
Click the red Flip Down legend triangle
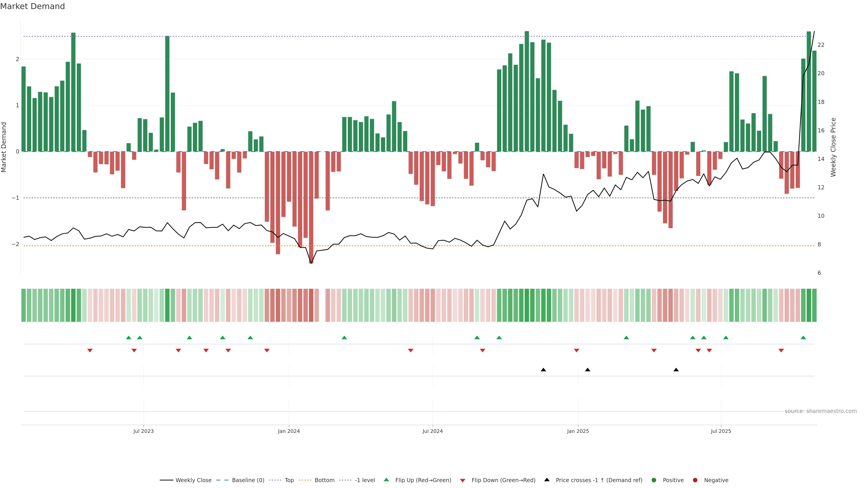point(463,480)
